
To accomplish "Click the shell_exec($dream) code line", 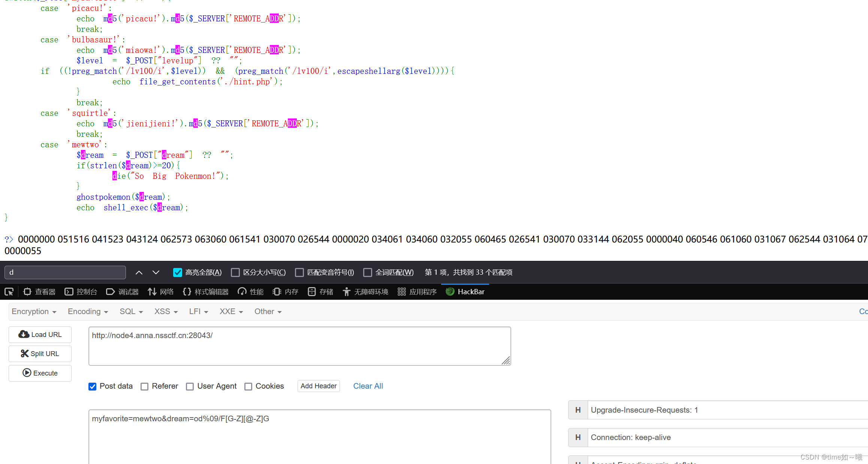I will click(132, 208).
